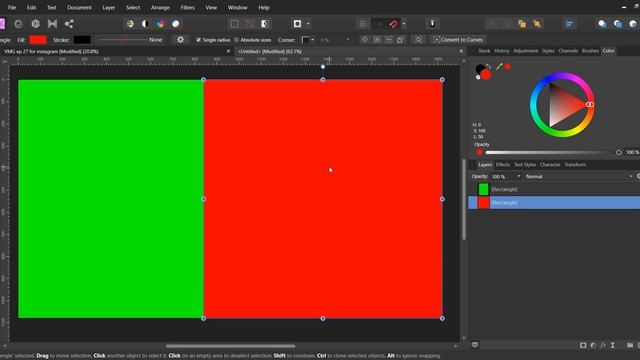
Task: Click the Deselect icon in toolbar
Action: (x=250, y=24)
